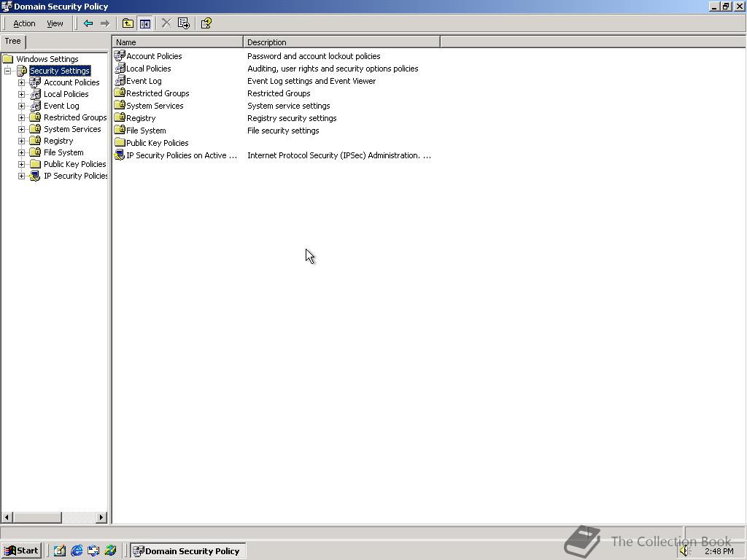Click the Up one level toolbar icon
Image resolution: width=747 pixels, height=560 pixels.
click(128, 23)
